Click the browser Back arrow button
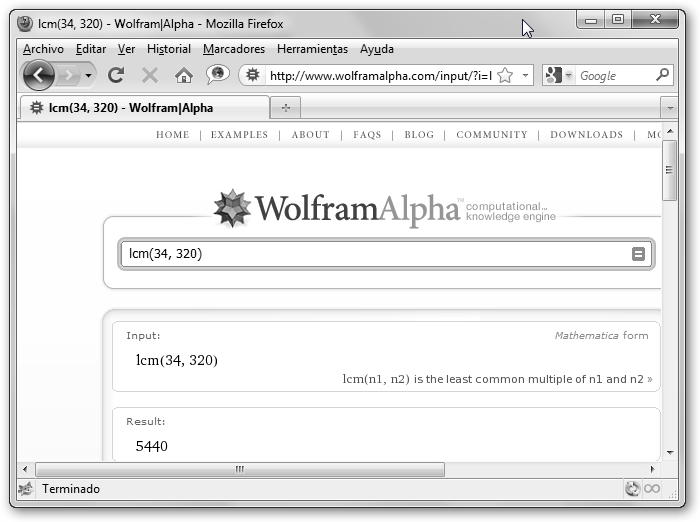Viewport: 700px width, 522px height. [x=39, y=75]
